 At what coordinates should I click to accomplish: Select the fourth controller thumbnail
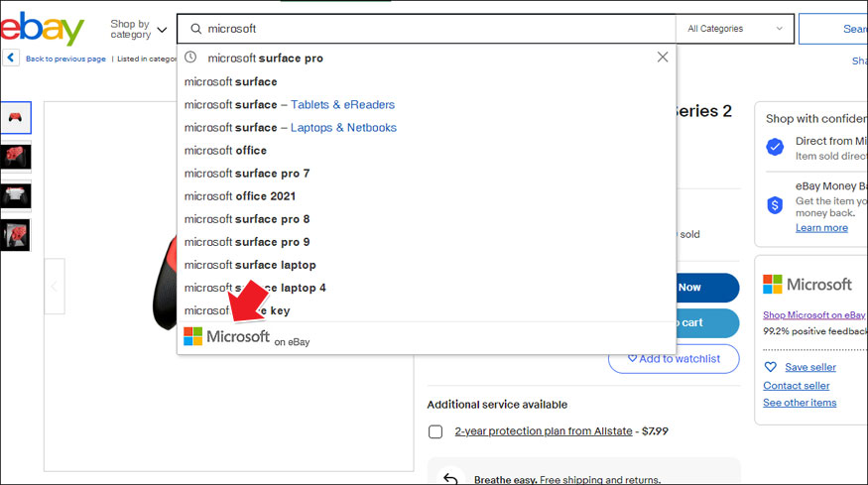coord(16,235)
